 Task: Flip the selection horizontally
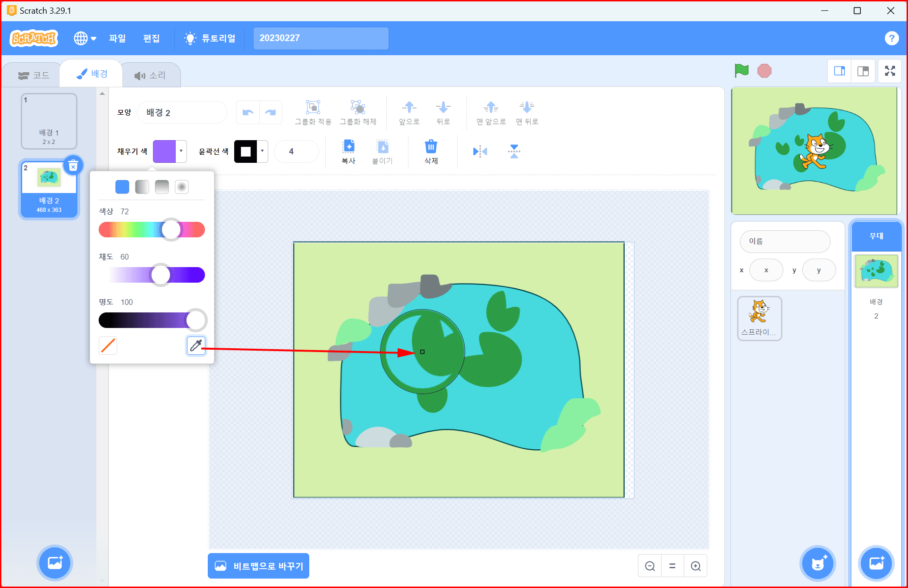point(480,151)
